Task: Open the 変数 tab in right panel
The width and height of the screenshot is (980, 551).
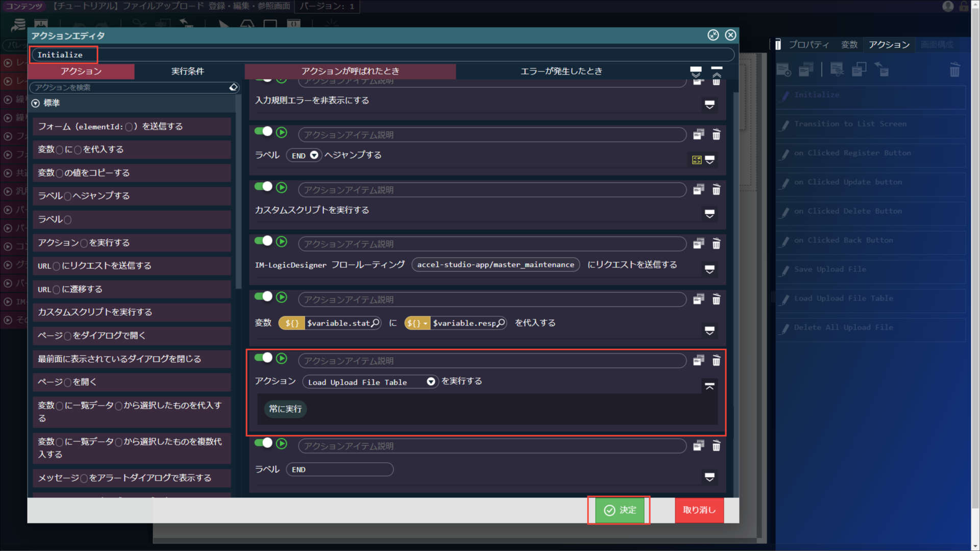Action: (849, 45)
